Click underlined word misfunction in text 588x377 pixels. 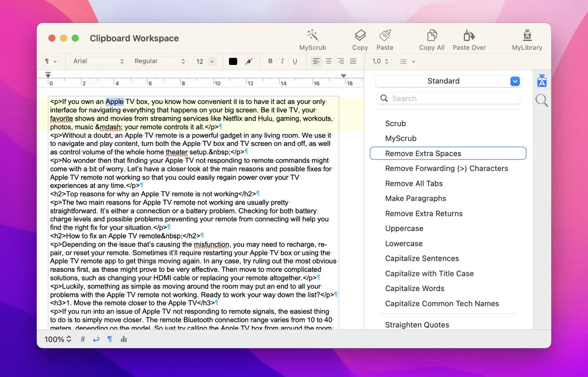(211, 244)
